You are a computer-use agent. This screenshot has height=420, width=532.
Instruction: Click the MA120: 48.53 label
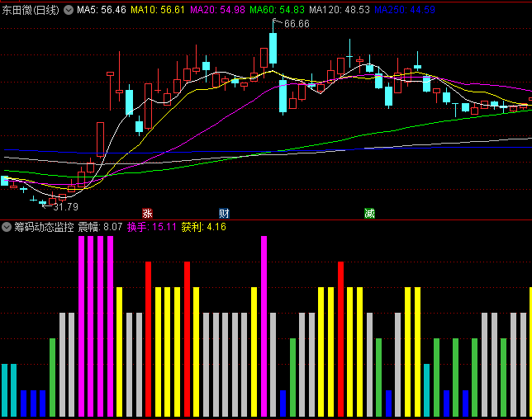tap(340, 10)
